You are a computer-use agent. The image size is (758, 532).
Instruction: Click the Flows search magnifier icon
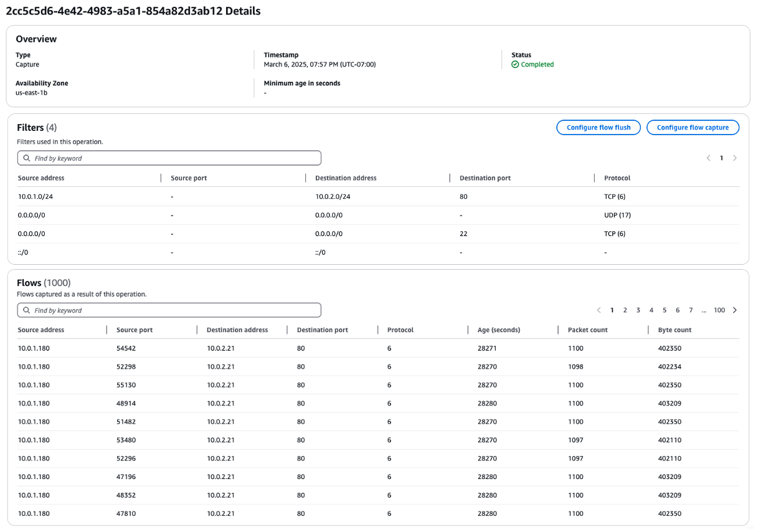click(x=27, y=310)
